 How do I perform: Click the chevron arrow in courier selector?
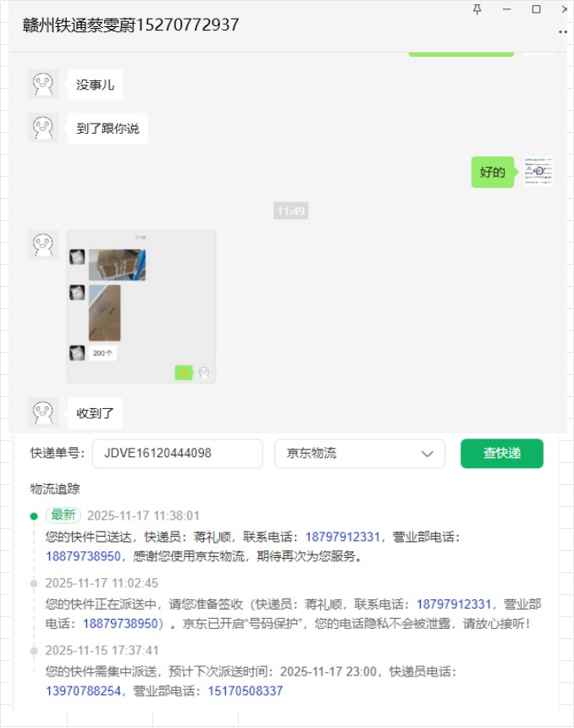click(x=428, y=454)
